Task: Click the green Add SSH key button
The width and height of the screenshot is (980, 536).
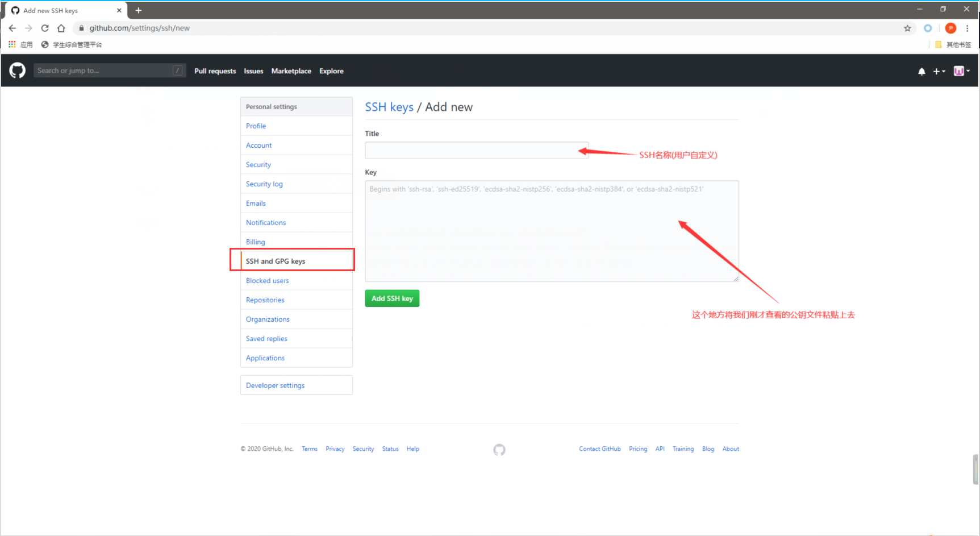Action: [392, 298]
